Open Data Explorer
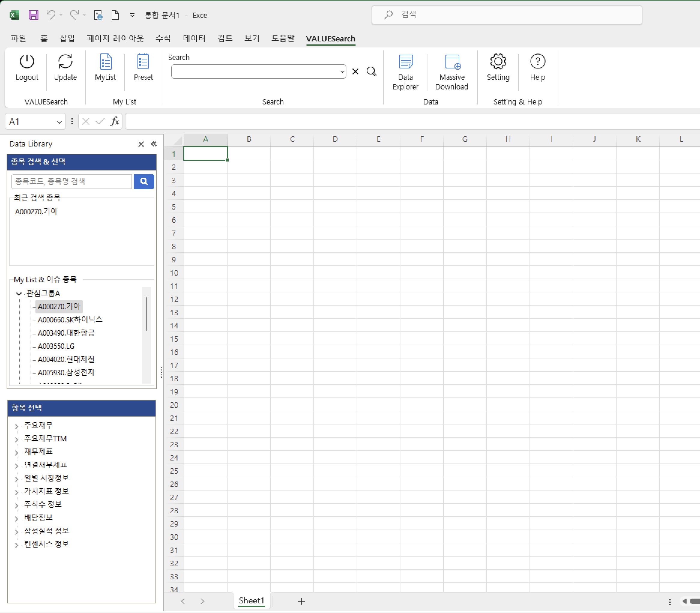700x613 pixels. point(405,72)
